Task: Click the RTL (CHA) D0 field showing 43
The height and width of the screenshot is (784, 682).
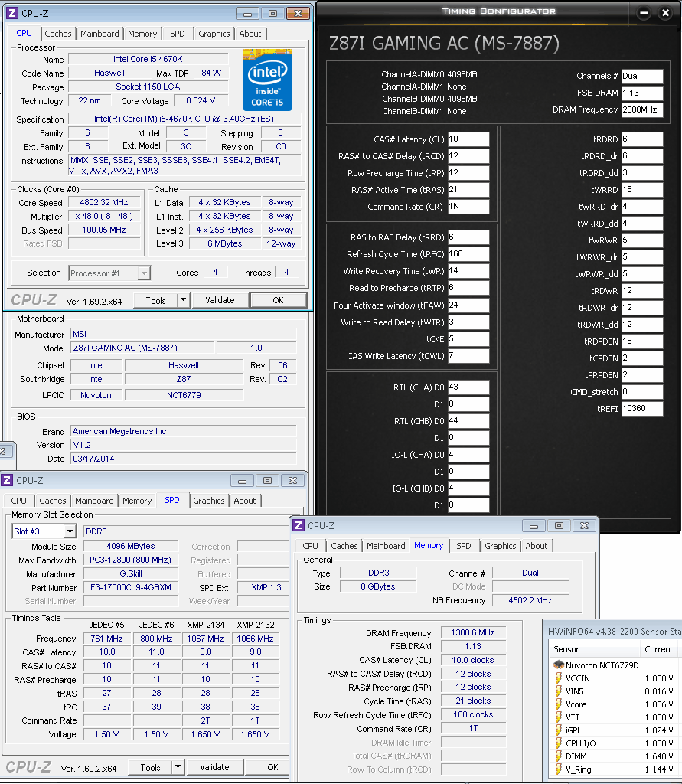Action: (468, 387)
